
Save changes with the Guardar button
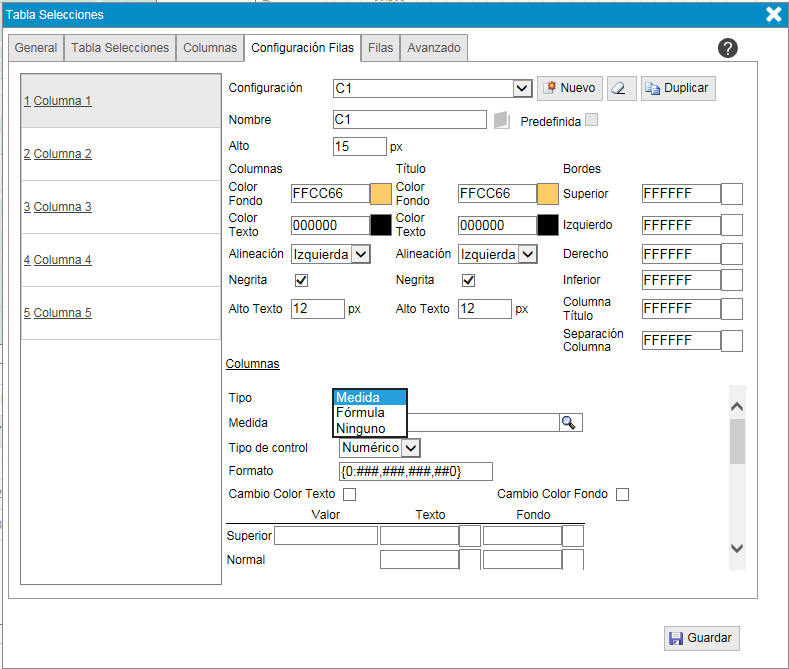701,638
